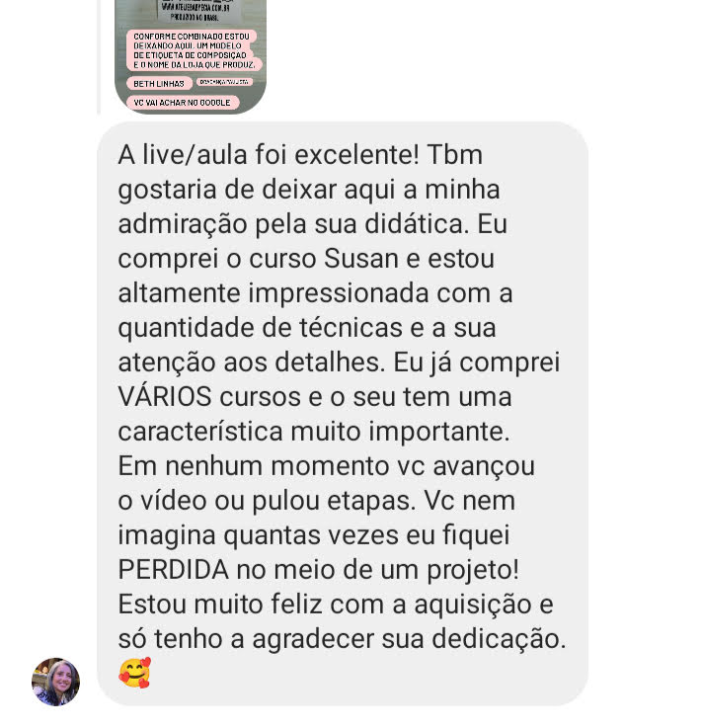The width and height of the screenshot is (702, 728).
Task: Click the word impressionada in the message
Action: pos(339,294)
